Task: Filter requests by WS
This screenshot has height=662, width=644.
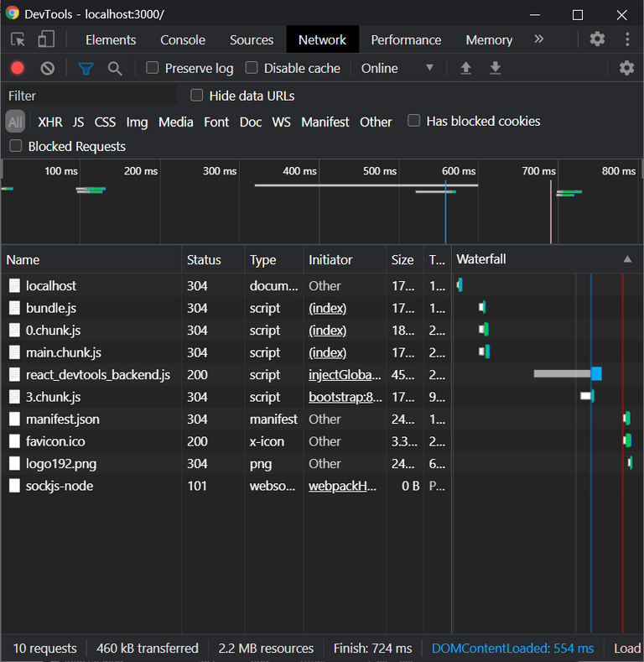Action: point(282,122)
